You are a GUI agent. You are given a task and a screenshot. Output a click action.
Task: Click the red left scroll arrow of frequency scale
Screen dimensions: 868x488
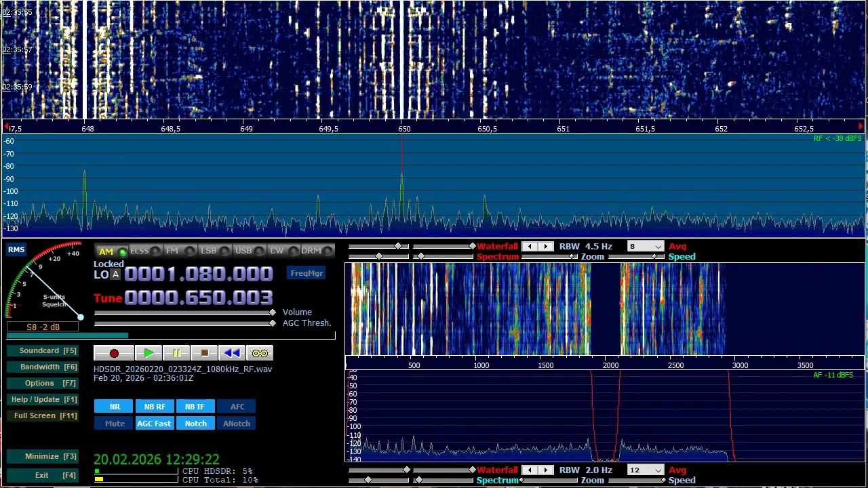[6, 127]
